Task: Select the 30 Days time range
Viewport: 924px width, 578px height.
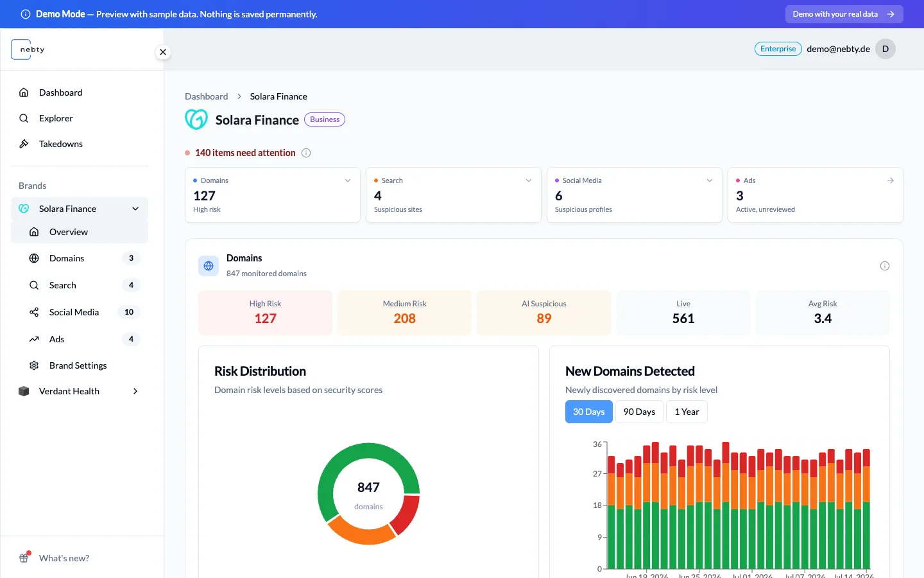Action: (x=589, y=412)
